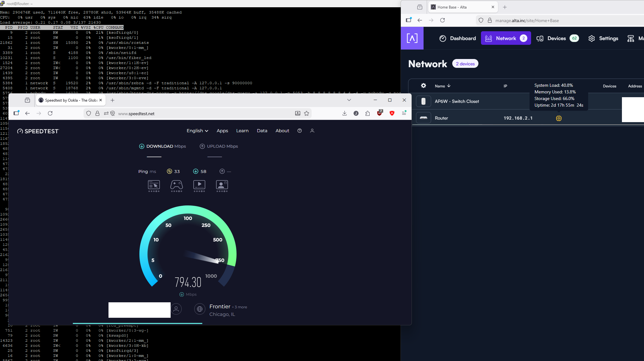Switch to the Devices tab
Image resolution: width=644 pixels, height=361 pixels.
point(557,38)
